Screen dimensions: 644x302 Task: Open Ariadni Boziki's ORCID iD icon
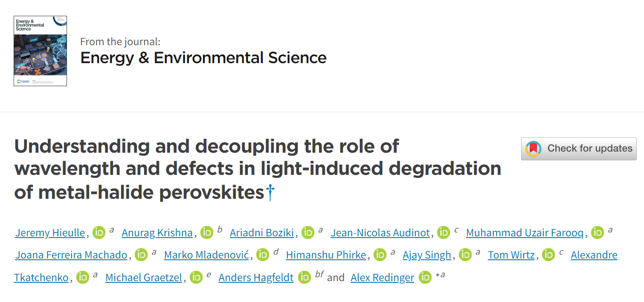pyautogui.click(x=308, y=232)
